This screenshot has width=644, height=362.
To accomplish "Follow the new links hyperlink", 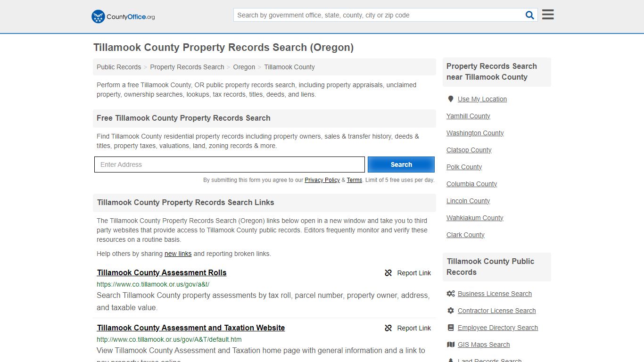I will [178, 254].
